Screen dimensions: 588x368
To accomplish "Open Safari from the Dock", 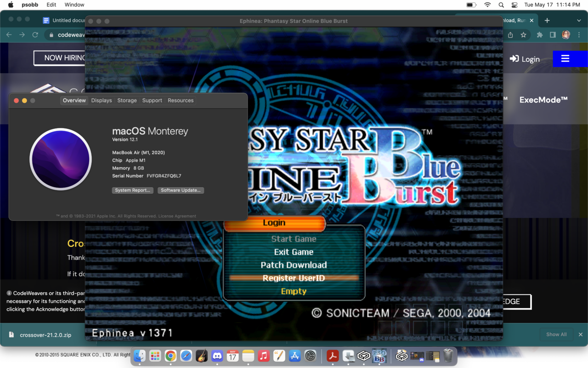I will (186, 356).
